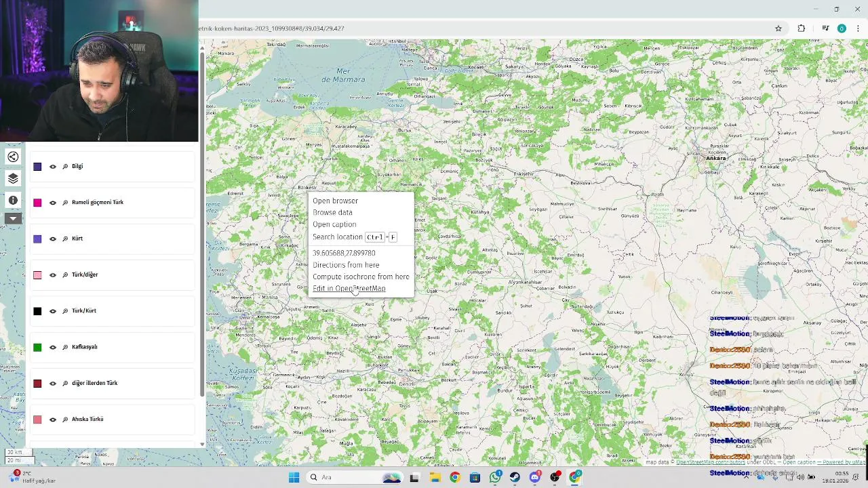
Task: Click the Rumeli göçmeni Türk pink swatch
Action: [x=37, y=202]
